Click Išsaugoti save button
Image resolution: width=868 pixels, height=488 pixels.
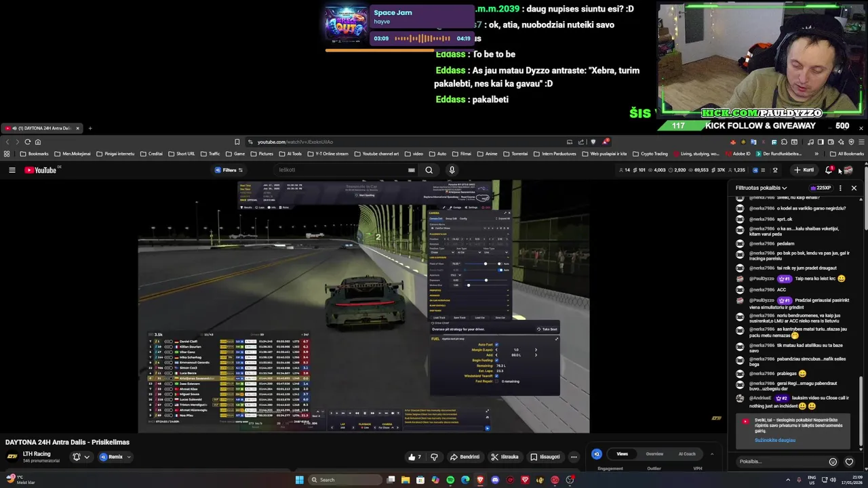(x=545, y=457)
